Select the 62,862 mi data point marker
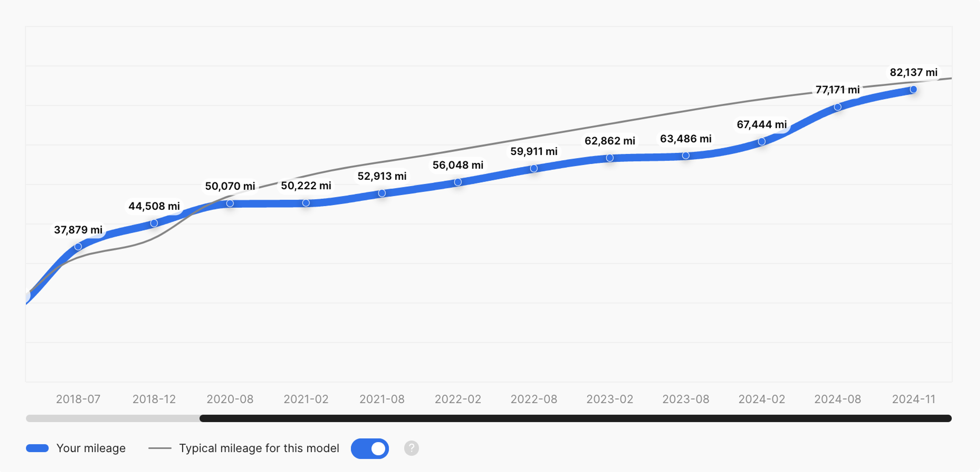The width and height of the screenshot is (980, 472). 610,158
